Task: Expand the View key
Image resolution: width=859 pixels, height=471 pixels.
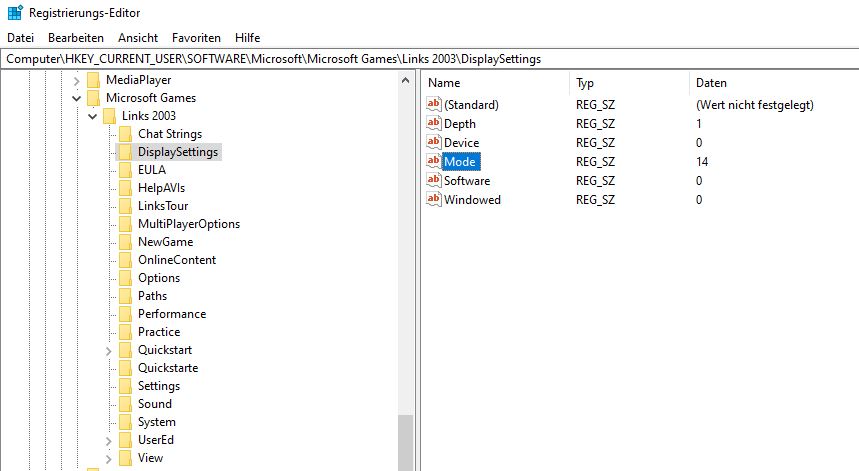Action: [x=108, y=459]
